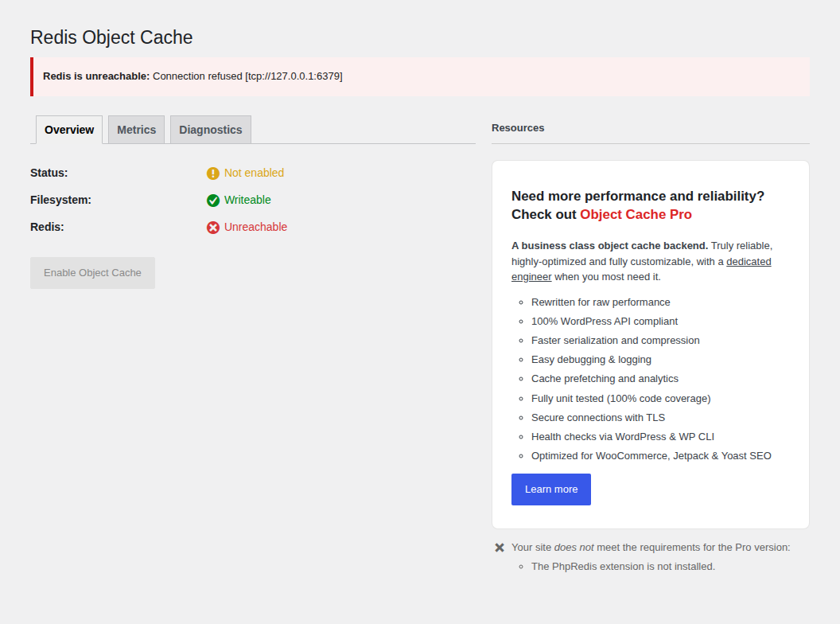Open the Metrics tab
The width and height of the screenshot is (840, 624).
[x=137, y=130]
